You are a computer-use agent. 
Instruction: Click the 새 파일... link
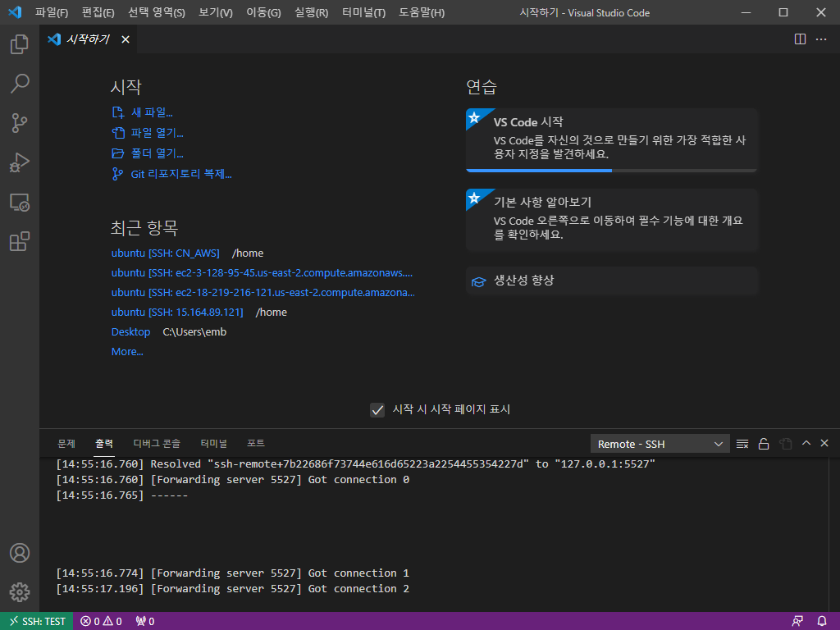(x=142, y=112)
